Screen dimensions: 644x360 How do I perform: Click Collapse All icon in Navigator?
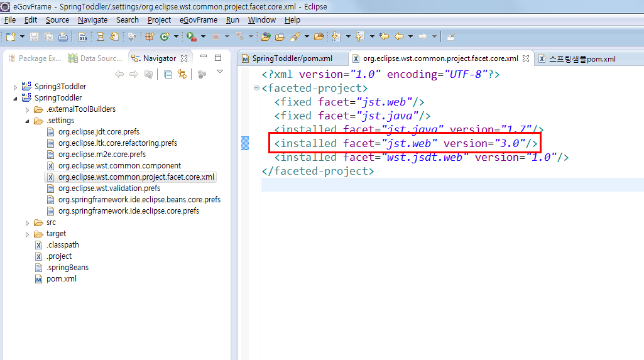pos(168,74)
